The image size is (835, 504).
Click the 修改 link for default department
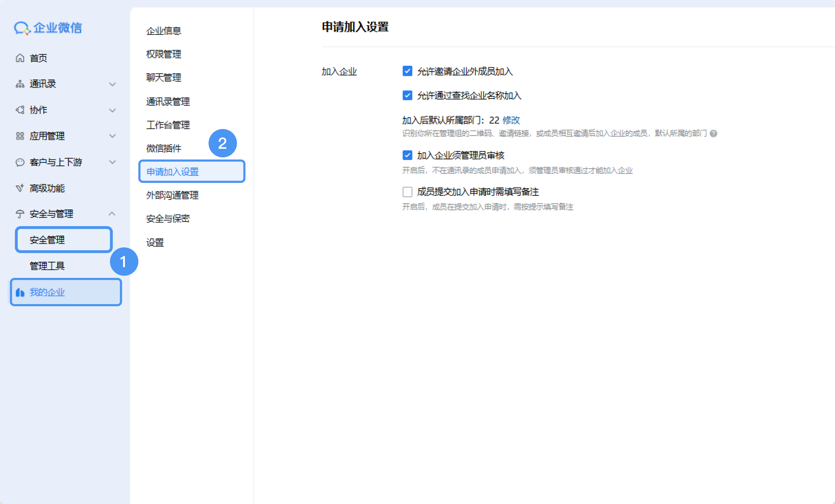tap(511, 120)
